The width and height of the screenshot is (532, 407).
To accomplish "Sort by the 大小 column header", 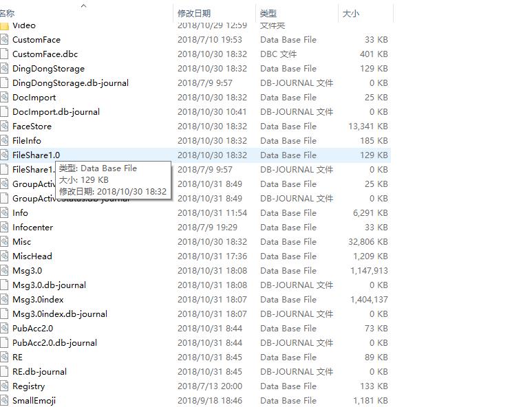I will [351, 14].
